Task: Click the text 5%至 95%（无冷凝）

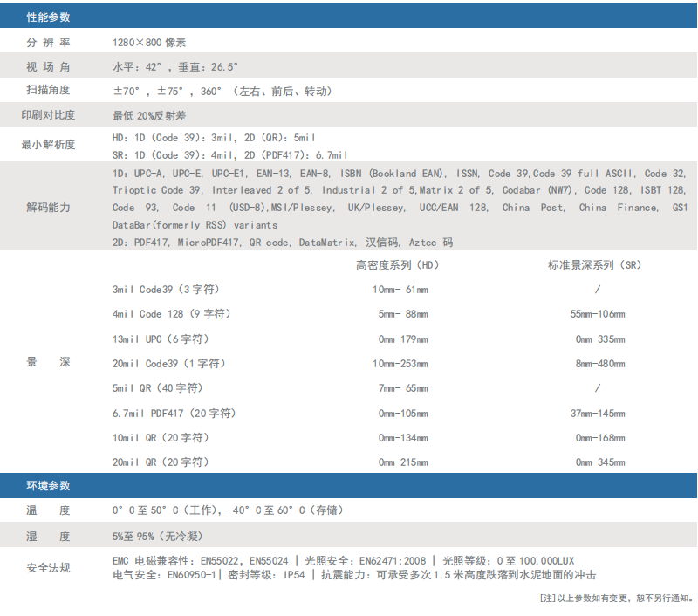Action: point(158,537)
